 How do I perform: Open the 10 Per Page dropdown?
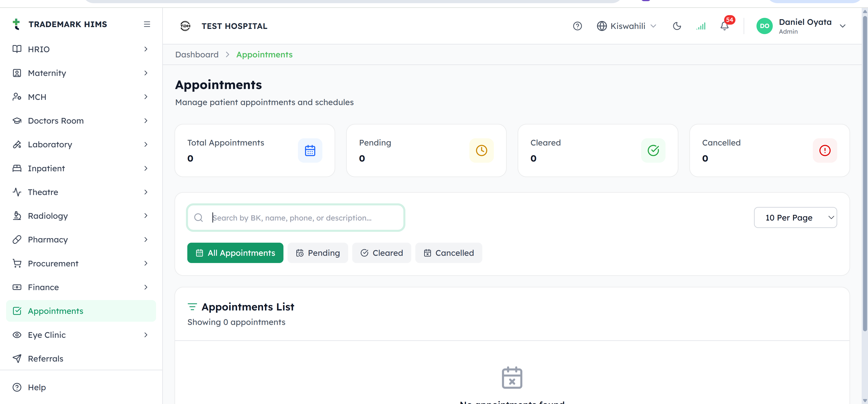pyautogui.click(x=795, y=218)
